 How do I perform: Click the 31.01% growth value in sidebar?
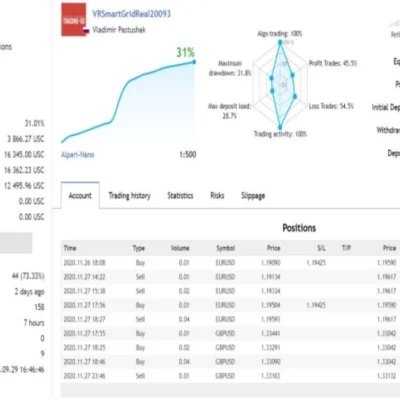point(34,124)
